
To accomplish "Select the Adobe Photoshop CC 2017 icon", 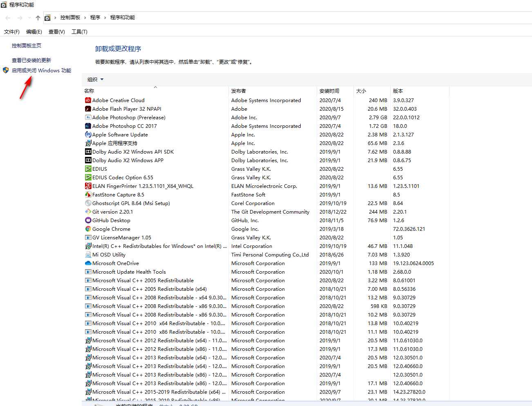I will click(x=88, y=126).
